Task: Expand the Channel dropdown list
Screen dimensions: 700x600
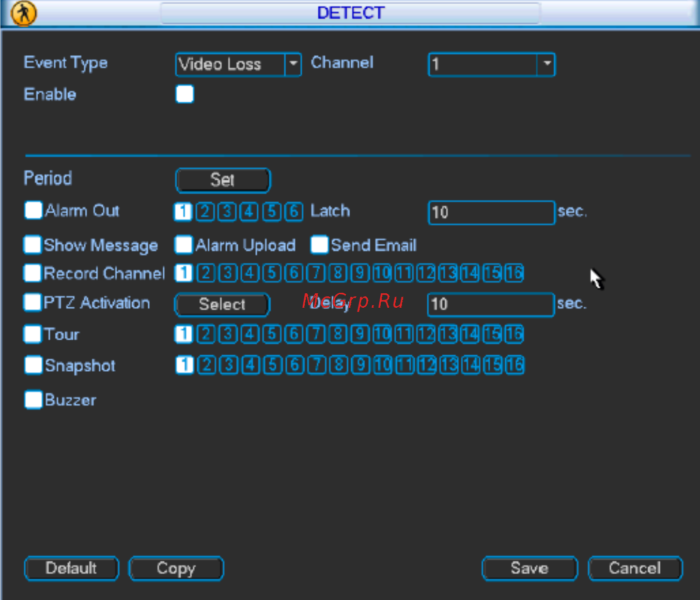Action: point(492,65)
